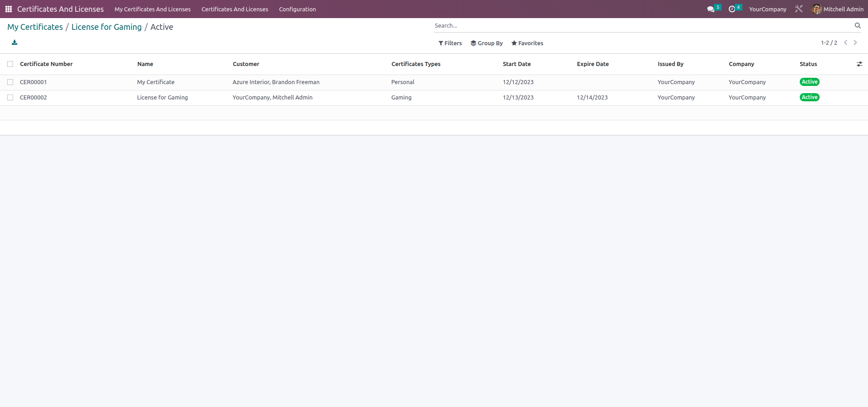Click Active status badge of CER00002

810,97
